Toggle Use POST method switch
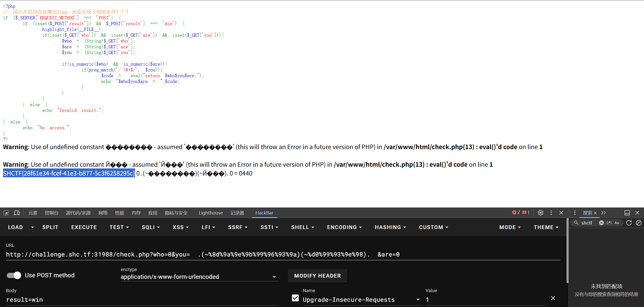Image resolution: width=644 pixels, height=307 pixels. click(x=14, y=275)
